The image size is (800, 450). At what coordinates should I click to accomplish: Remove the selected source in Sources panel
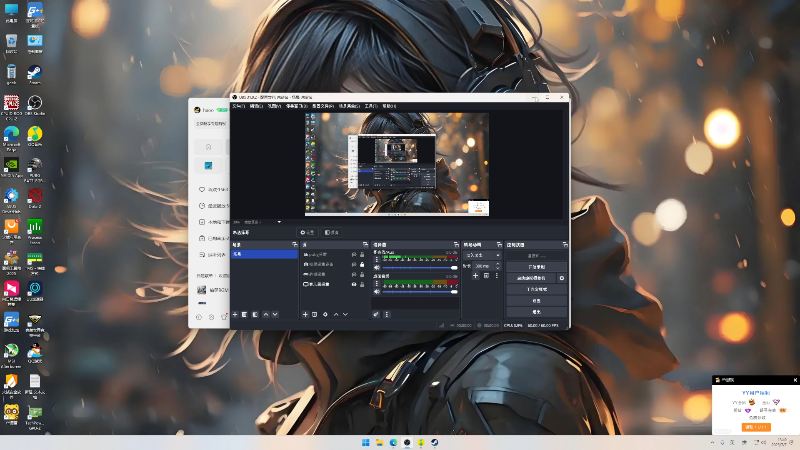(x=315, y=315)
